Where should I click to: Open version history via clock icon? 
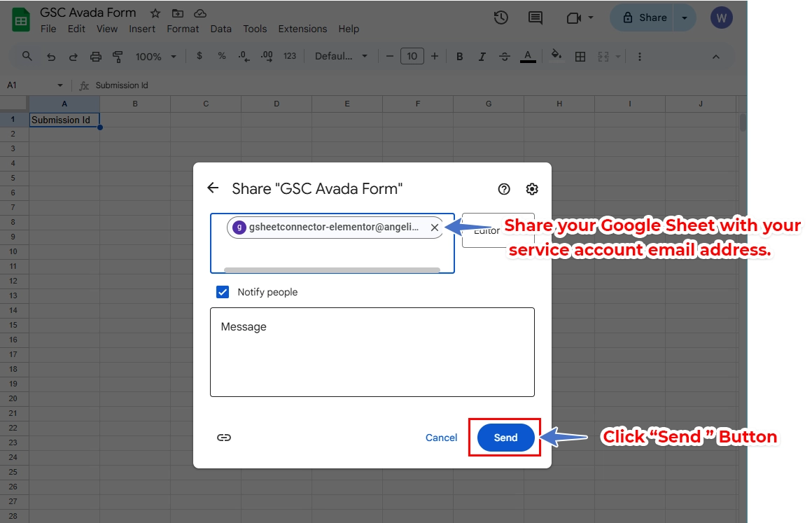[x=500, y=18]
